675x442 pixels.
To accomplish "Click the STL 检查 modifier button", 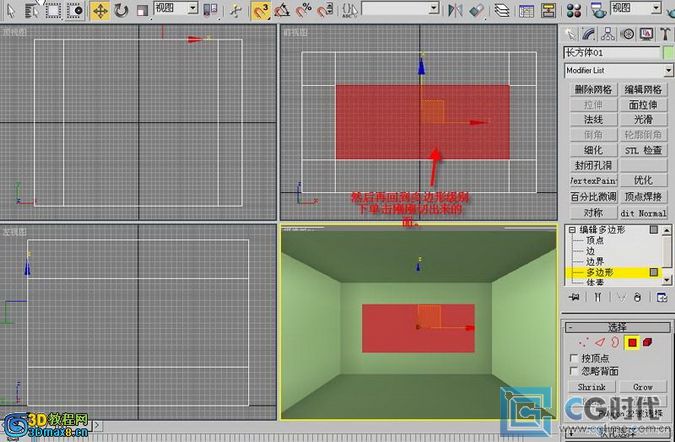I will click(x=643, y=150).
